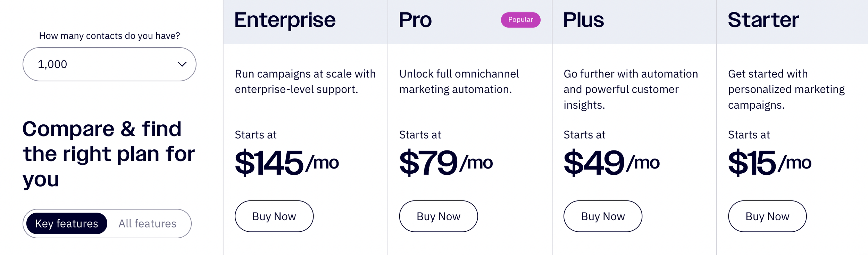
Task: Switch to the All features view
Action: point(147,223)
